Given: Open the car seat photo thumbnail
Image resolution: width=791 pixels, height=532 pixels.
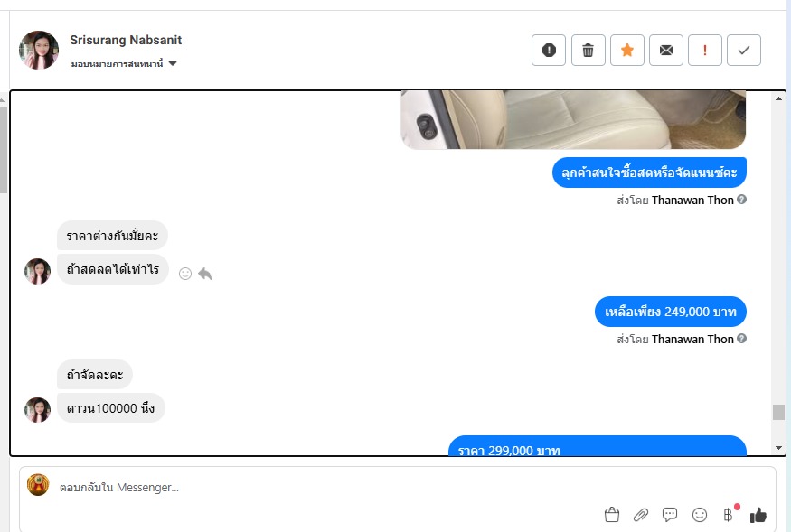Looking at the screenshot, I should (573, 119).
